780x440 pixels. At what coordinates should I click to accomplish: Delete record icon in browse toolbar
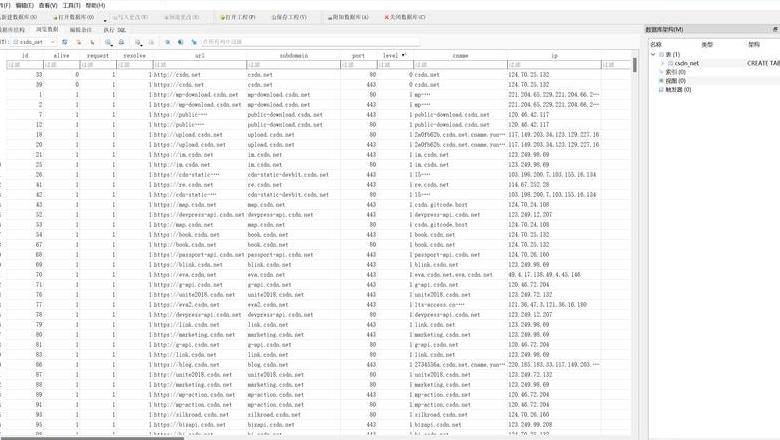[x=151, y=42]
